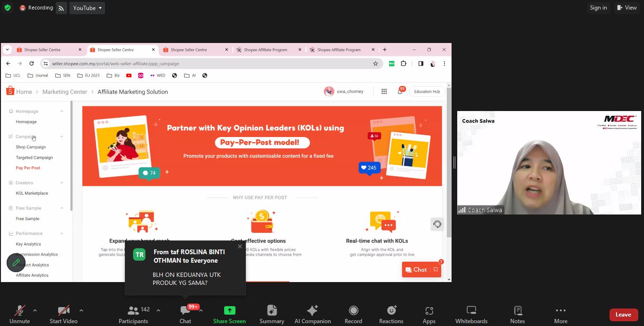Open the More options menu
The width and height of the screenshot is (644, 326).
point(561,314)
